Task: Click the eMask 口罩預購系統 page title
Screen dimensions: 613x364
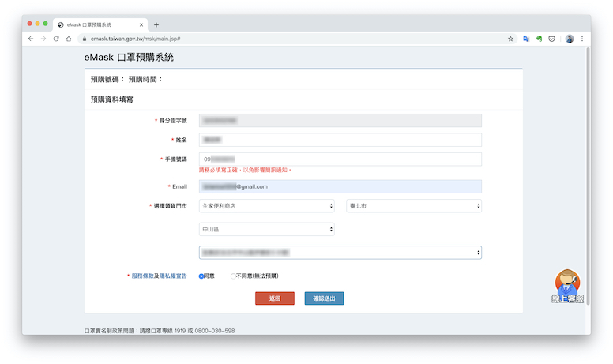Action: click(x=129, y=58)
